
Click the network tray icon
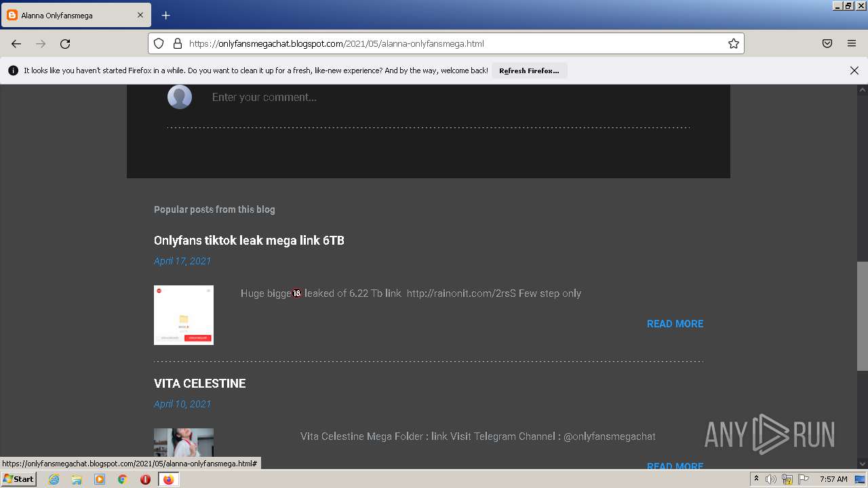787,479
